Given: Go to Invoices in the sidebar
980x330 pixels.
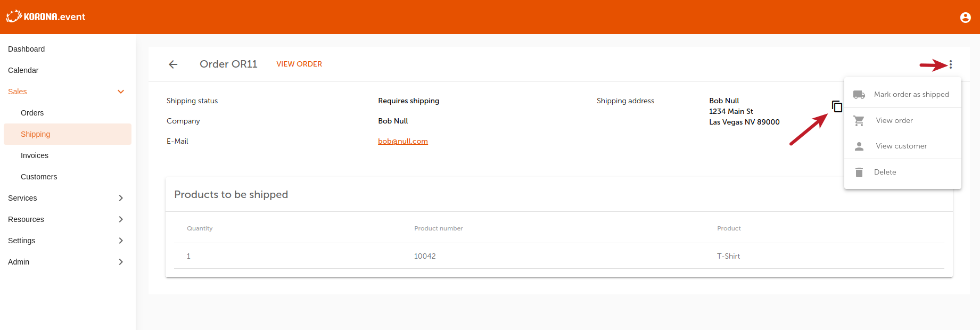Looking at the screenshot, I should 35,155.
